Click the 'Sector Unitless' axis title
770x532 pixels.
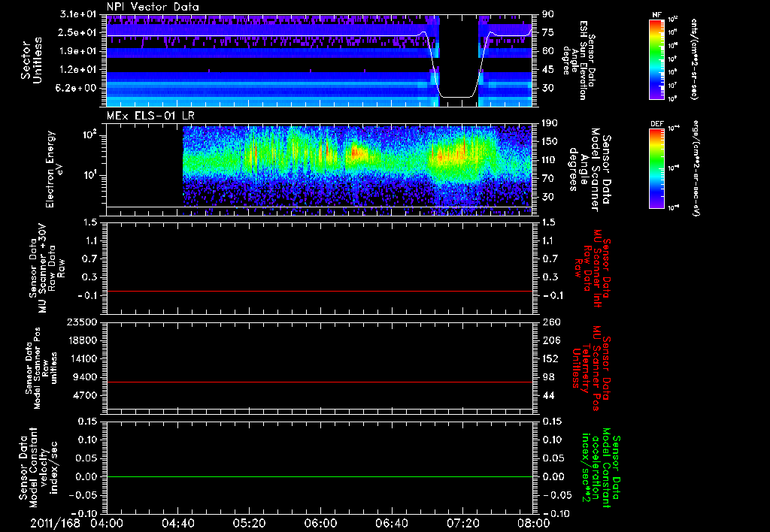[x=32, y=60]
